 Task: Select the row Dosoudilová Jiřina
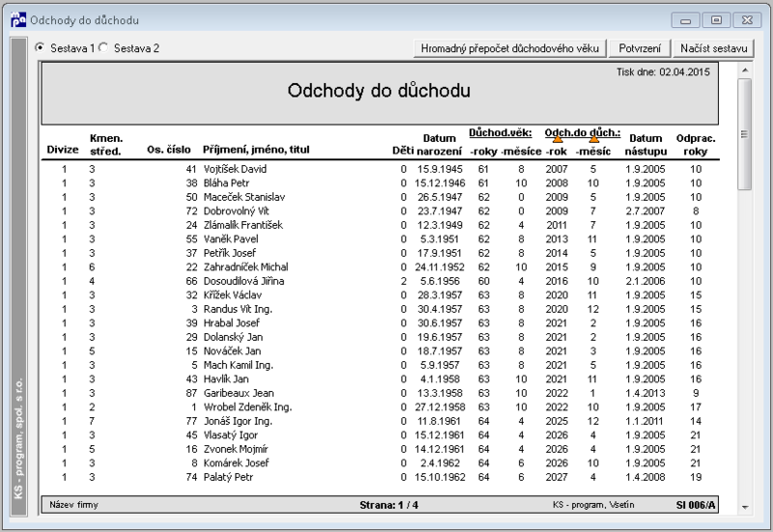[x=380, y=281]
